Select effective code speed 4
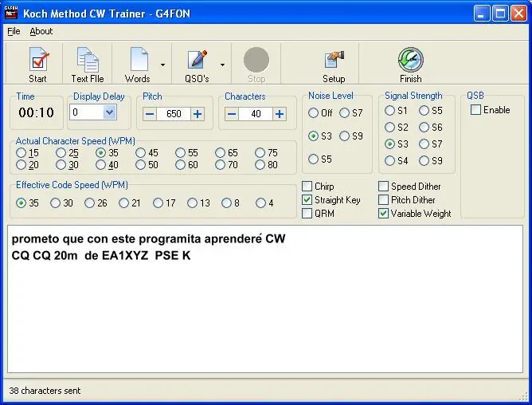 tap(260, 203)
